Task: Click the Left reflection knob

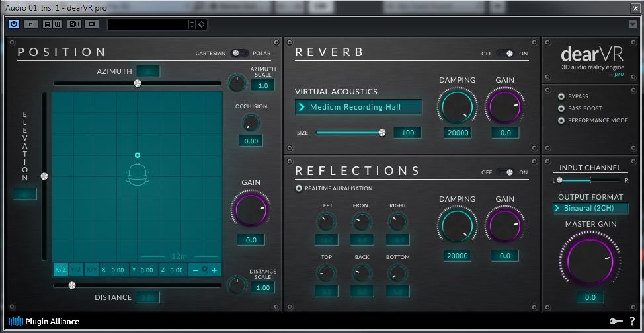Action: [326, 222]
